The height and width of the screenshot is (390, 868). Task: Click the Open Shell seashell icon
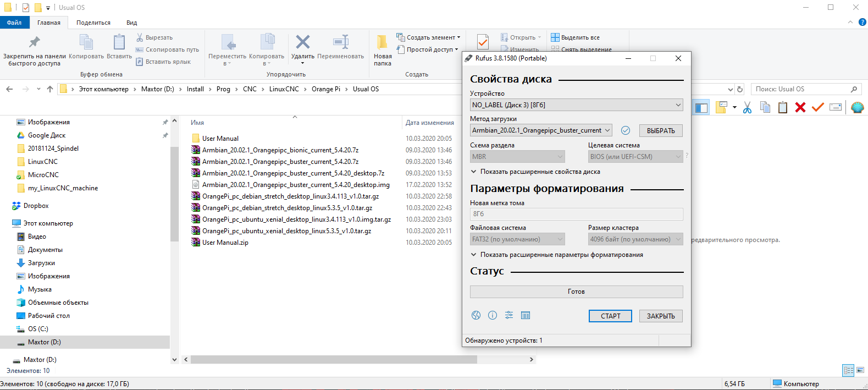pos(857,107)
